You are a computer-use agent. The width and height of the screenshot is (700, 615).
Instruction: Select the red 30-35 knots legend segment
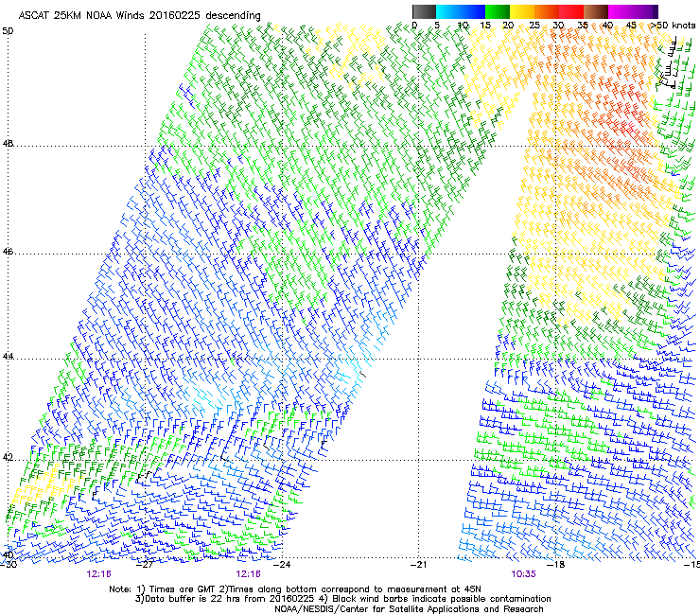(571, 11)
